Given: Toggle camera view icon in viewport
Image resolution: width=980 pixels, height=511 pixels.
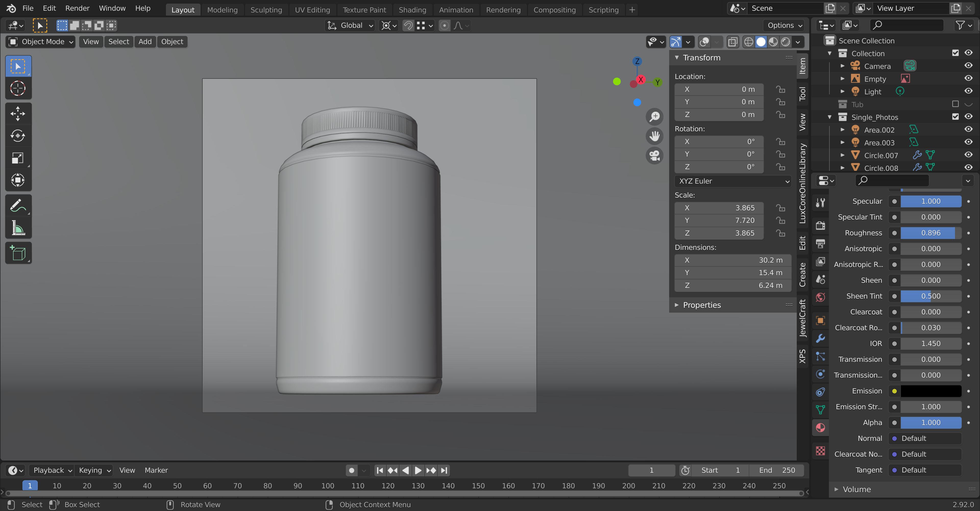Looking at the screenshot, I should (654, 155).
